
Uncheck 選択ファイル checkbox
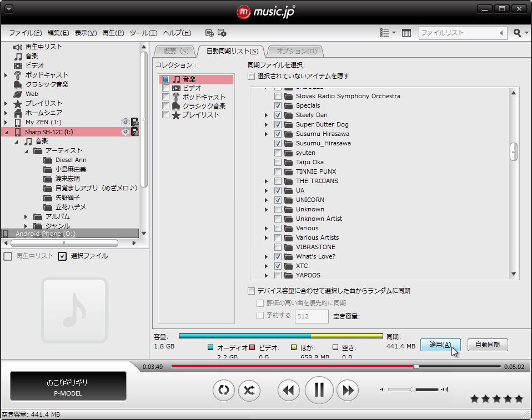pyautogui.click(x=62, y=256)
